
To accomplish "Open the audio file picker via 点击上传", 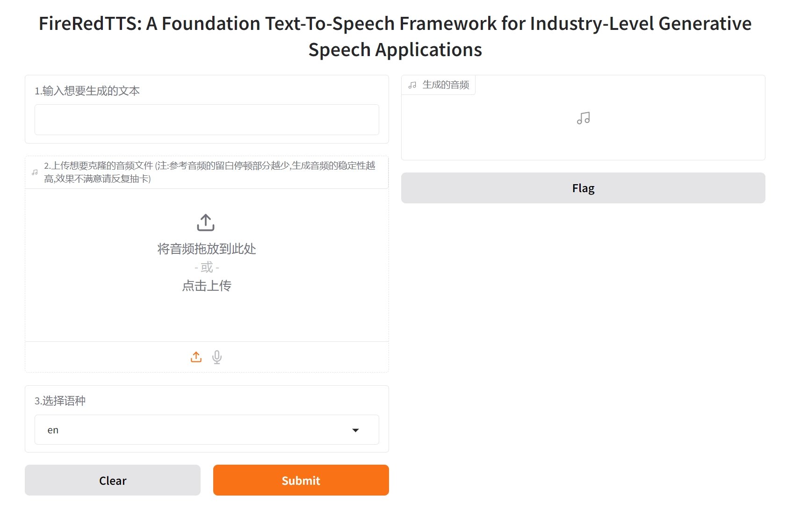I will click(206, 286).
